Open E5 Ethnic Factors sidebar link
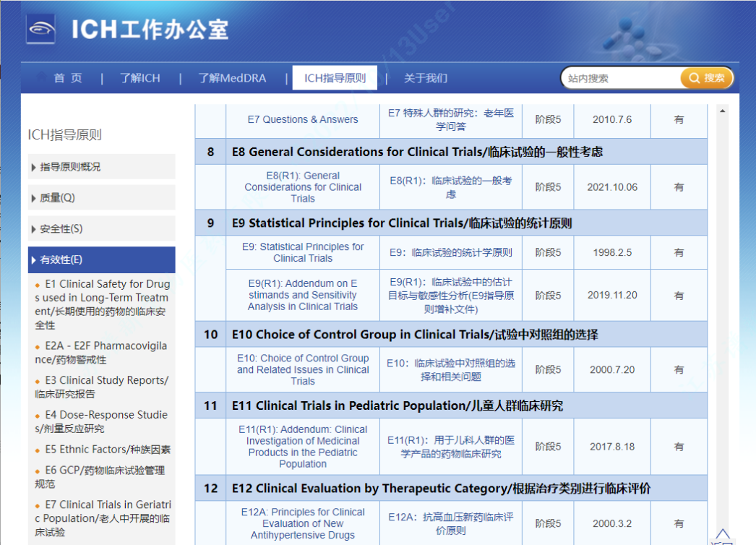The height and width of the screenshot is (545, 756). point(108,450)
